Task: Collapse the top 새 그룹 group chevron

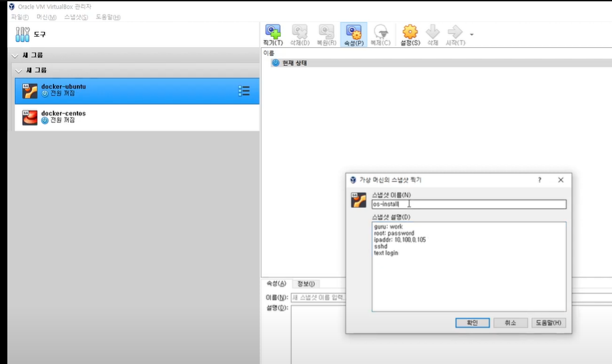Action: [x=15, y=56]
